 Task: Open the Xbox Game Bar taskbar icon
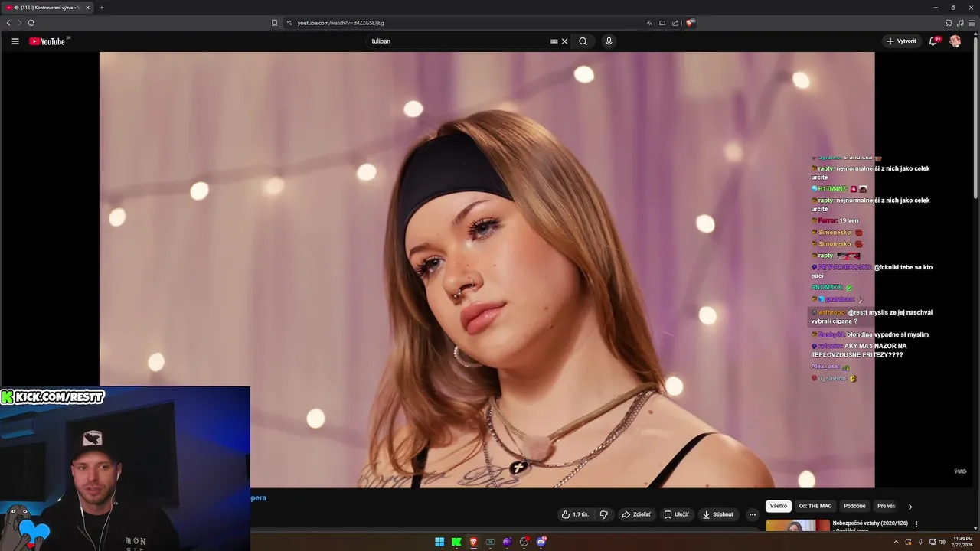click(490, 542)
